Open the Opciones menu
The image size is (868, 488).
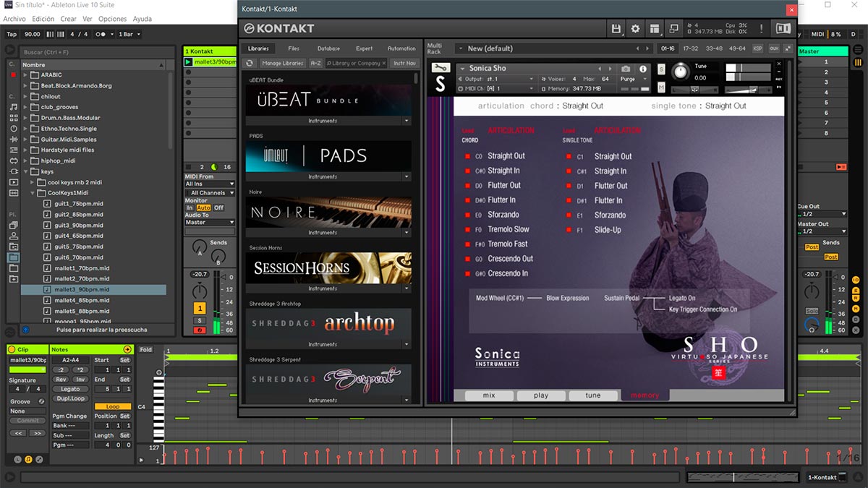[x=112, y=19]
